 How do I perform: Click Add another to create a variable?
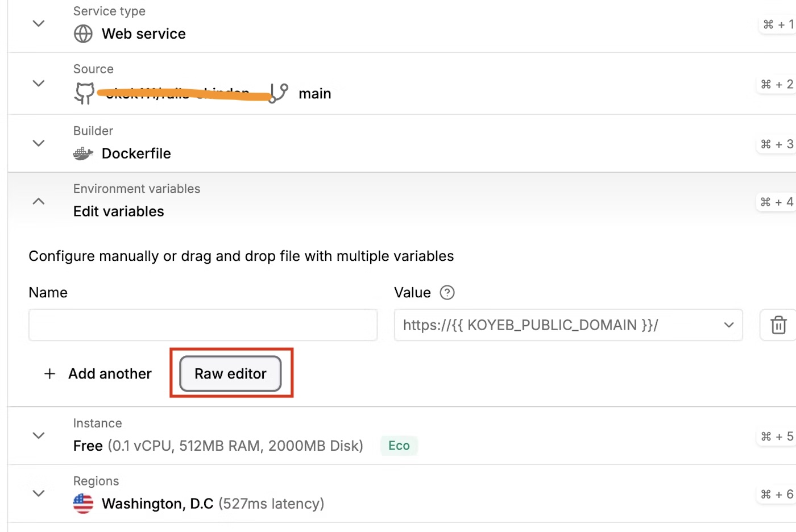tap(110, 373)
